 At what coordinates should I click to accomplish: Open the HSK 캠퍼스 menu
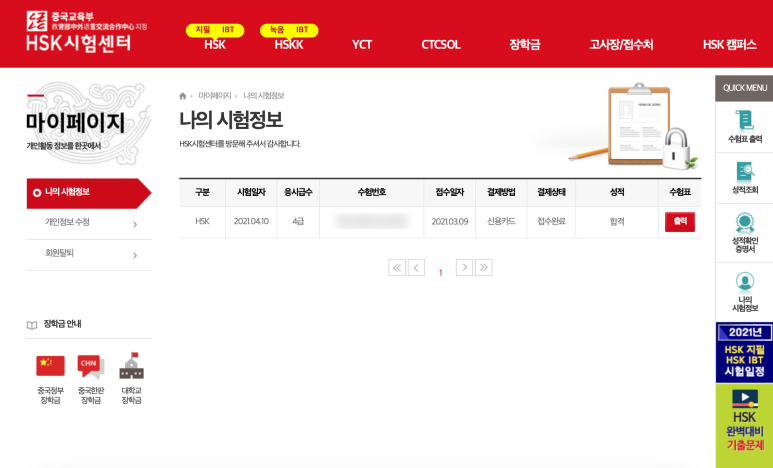click(x=730, y=45)
